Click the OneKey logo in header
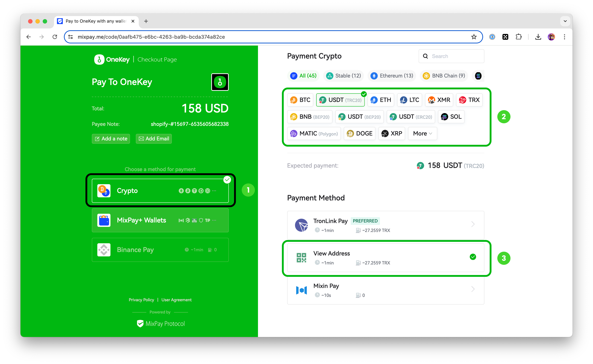The image size is (593, 364). pyautogui.click(x=112, y=59)
